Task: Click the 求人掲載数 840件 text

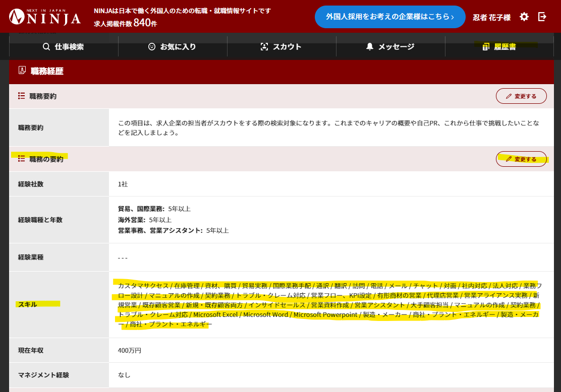Action: (125, 23)
